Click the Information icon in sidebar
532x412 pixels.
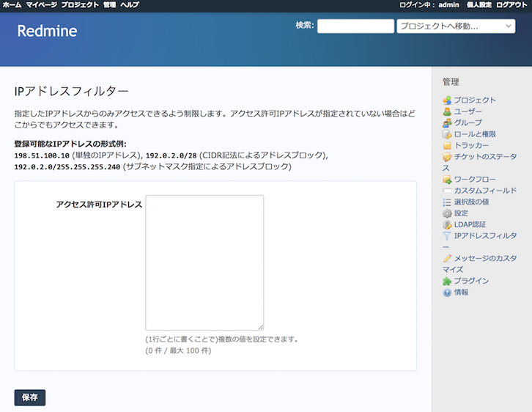click(447, 293)
